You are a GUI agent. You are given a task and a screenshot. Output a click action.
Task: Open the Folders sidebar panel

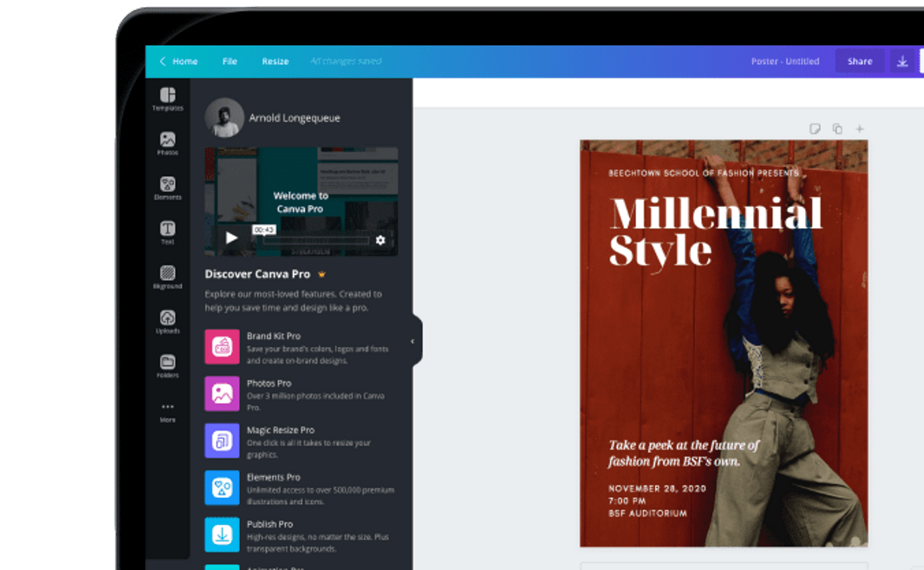(x=167, y=366)
